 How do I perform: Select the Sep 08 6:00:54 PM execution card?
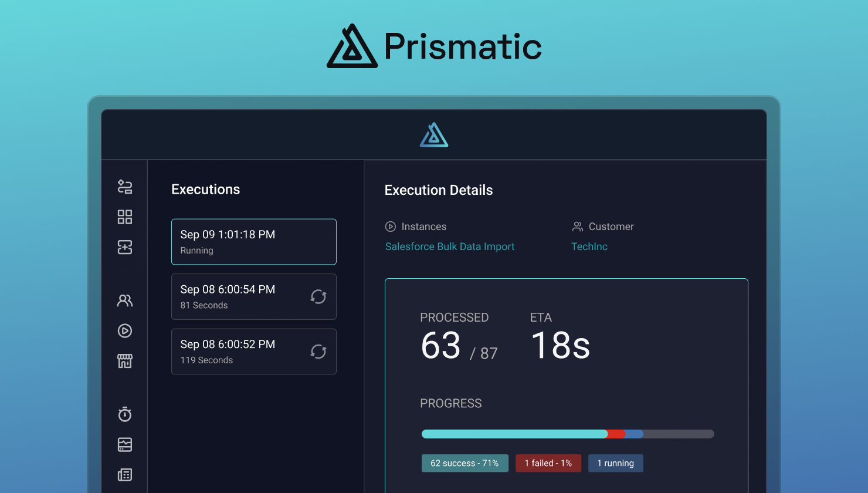(254, 297)
